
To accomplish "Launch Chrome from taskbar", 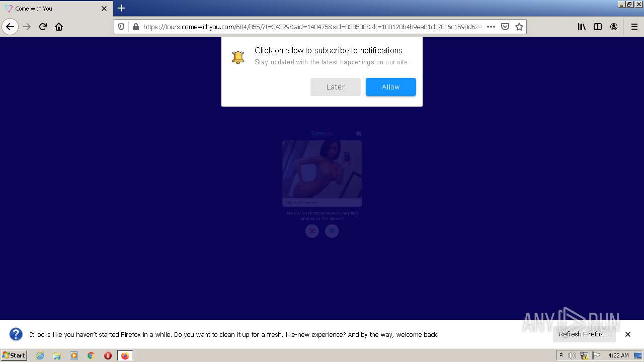I will click(x=91, y=355).
